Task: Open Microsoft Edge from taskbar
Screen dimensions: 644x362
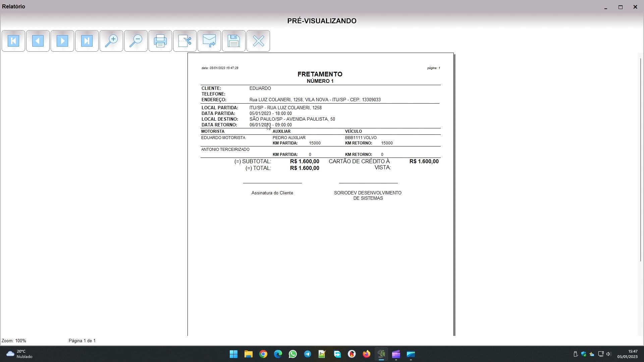Action: (278, 354)
